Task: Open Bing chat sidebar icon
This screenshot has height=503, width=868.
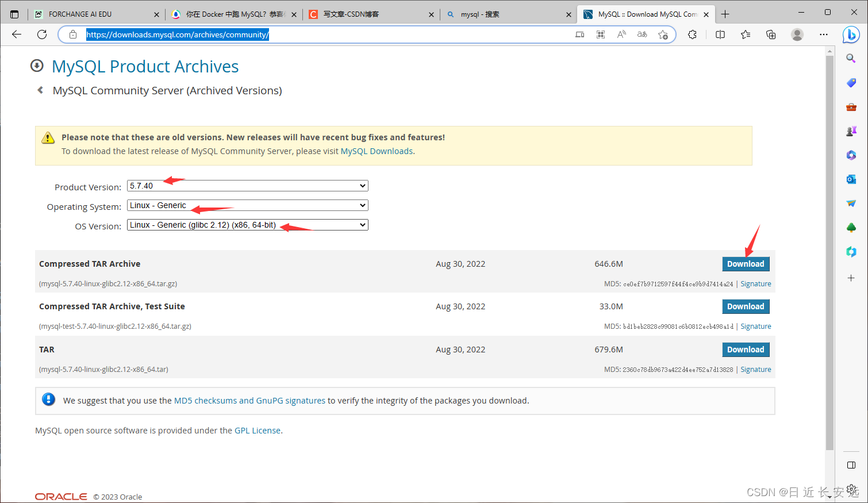Action: [x=851, y=35]
